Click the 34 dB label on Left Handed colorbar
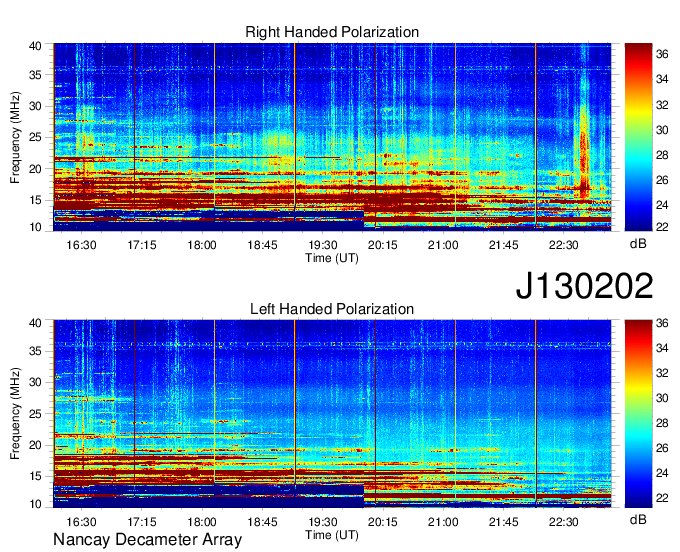The image size is (680, 552). pos(662,348)
